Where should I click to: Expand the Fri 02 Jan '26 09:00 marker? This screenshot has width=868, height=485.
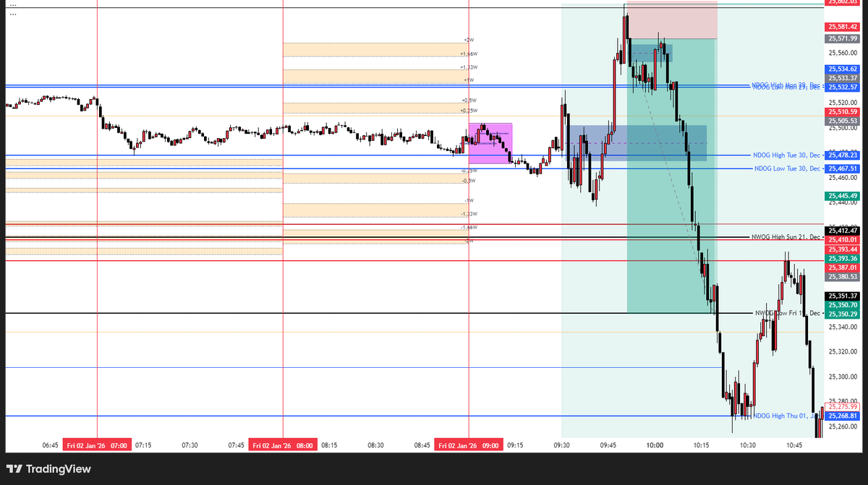point(468,445)
